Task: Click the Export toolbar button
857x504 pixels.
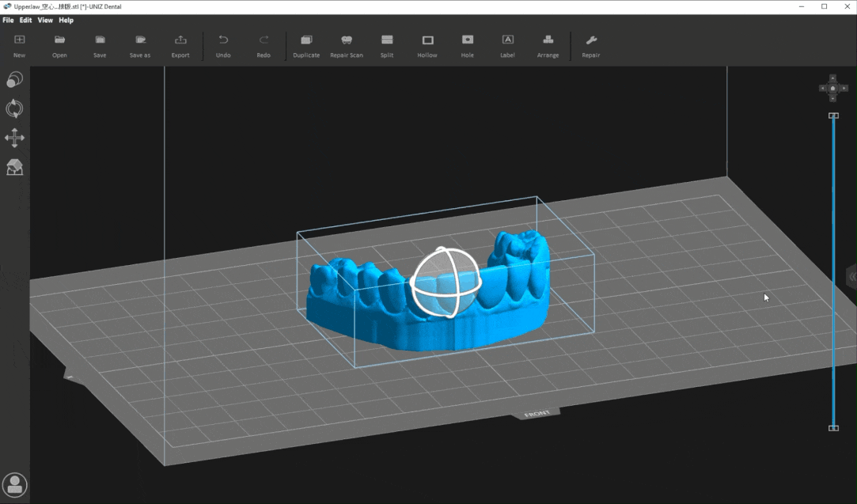Action: coord(180,46)
